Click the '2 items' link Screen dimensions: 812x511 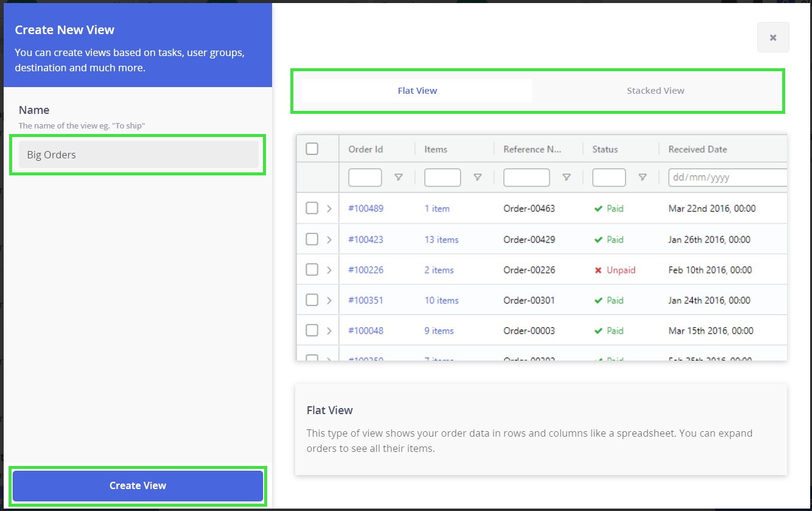click(x=439, y=270)
